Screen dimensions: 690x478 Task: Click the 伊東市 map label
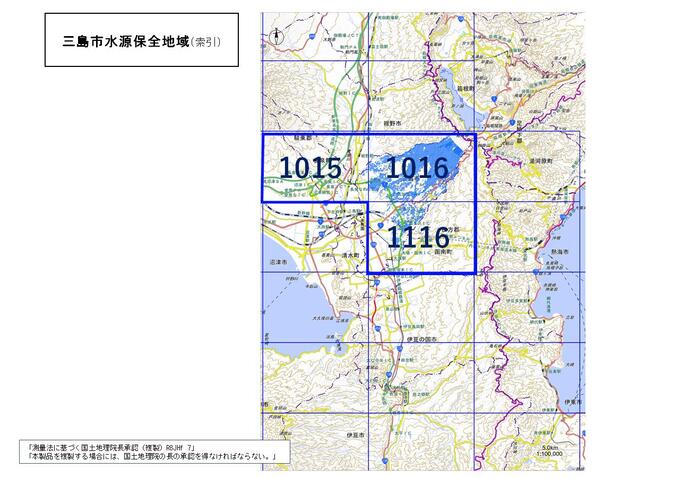click(573, 402)
